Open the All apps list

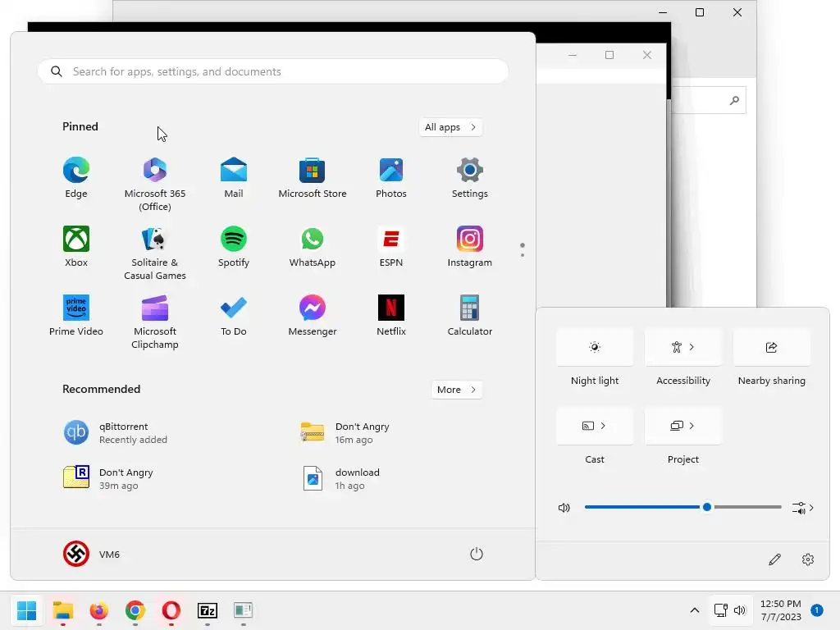(450, 127)
